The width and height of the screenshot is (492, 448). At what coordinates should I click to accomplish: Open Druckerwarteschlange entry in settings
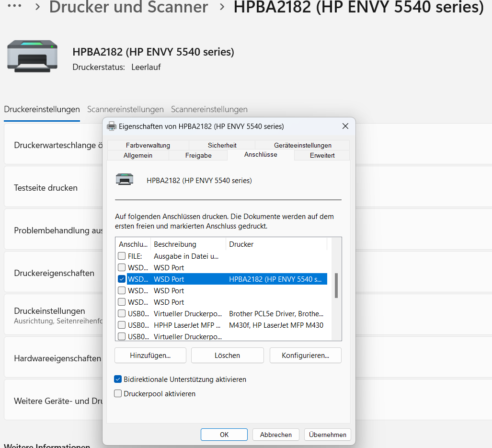click(x=53, y=144)
